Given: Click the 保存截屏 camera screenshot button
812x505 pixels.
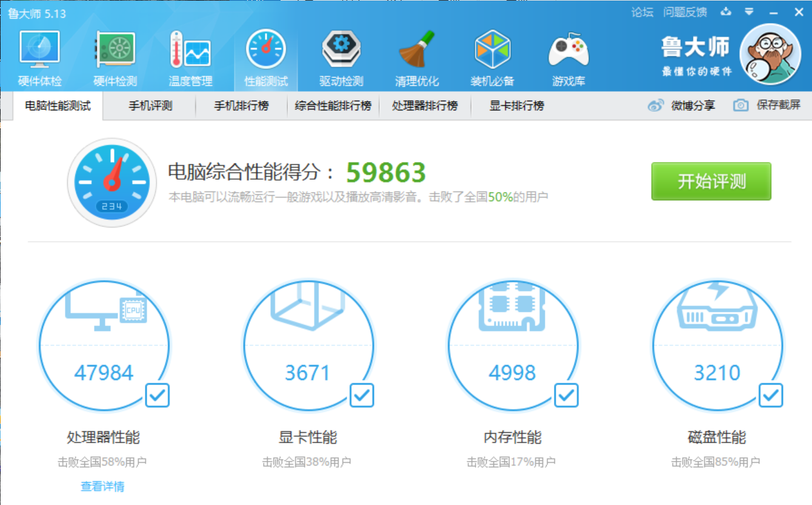Looking at the screenshot, I should coord(767,105).
